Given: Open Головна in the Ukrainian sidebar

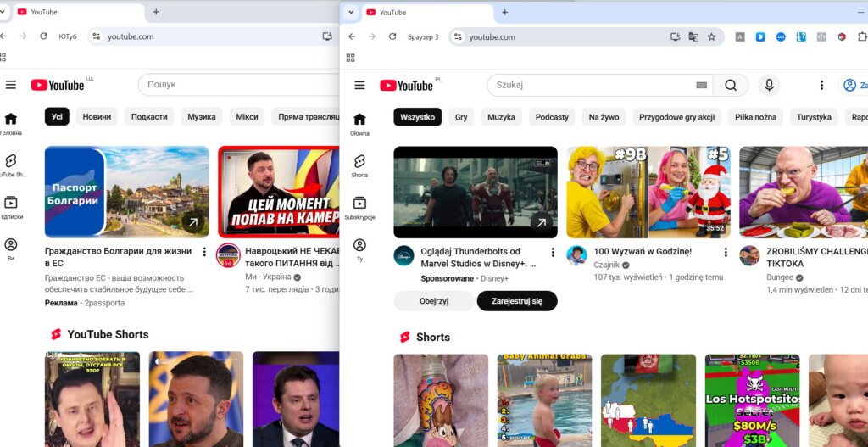Looking at the screenshot, I should (10, 124).
